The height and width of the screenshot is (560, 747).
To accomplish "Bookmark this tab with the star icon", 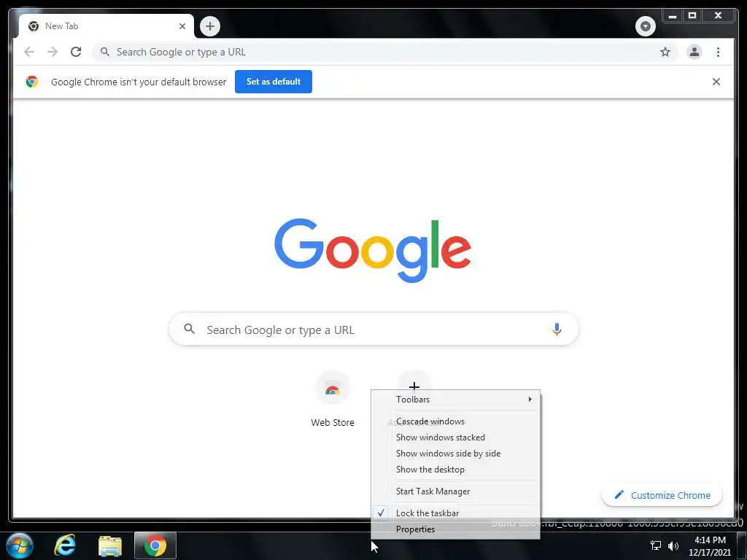I will click(x=665, y=52).
